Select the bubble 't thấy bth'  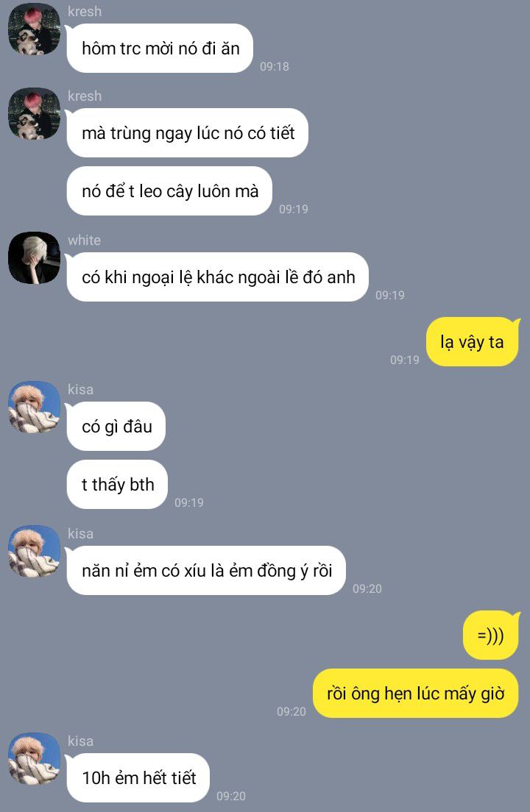118,484
